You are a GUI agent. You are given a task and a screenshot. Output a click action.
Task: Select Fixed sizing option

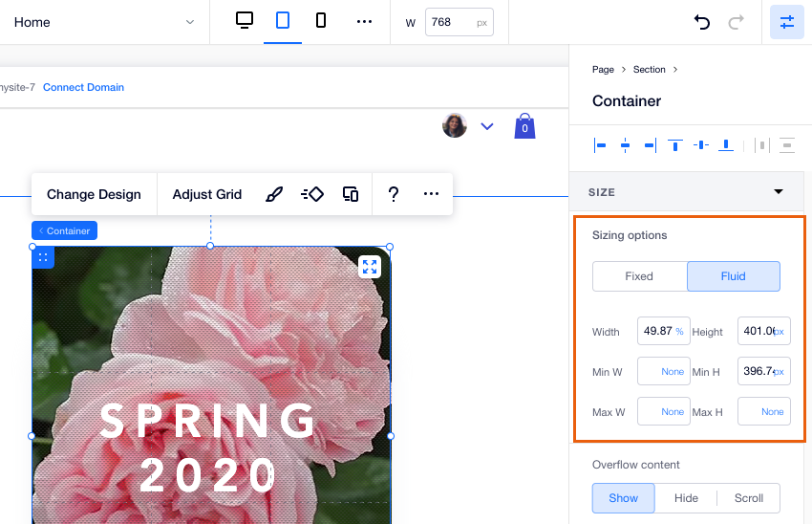(639, 276)
